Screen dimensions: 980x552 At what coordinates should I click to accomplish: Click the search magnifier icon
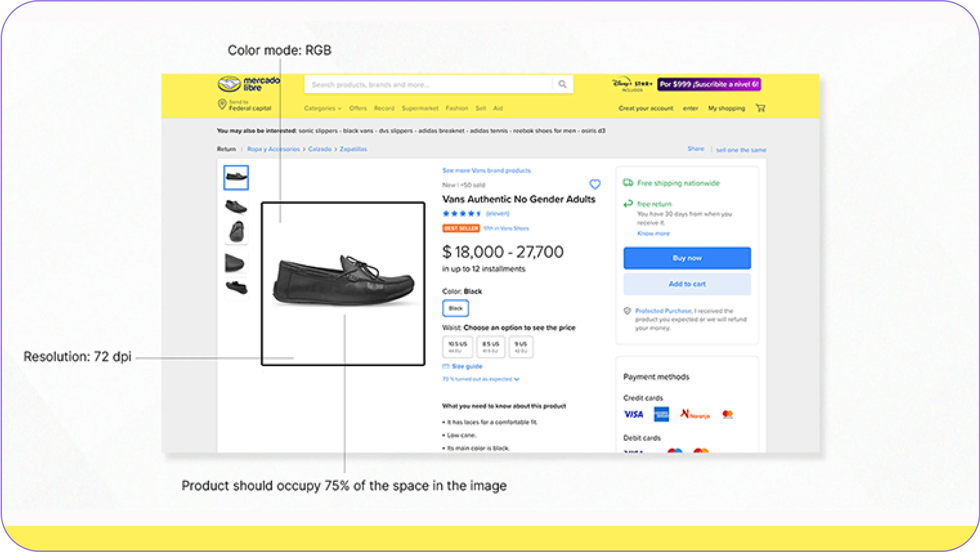(x=562, y=84)
